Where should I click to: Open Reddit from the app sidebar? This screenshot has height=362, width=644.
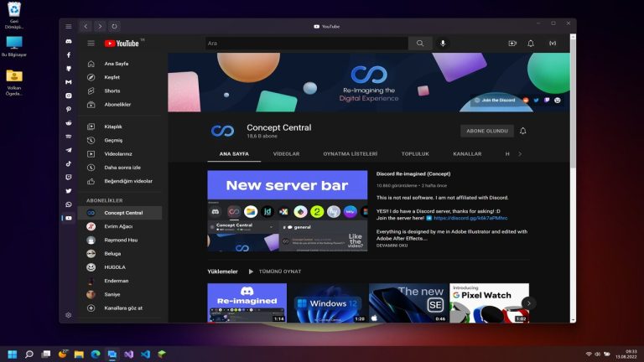69,122
